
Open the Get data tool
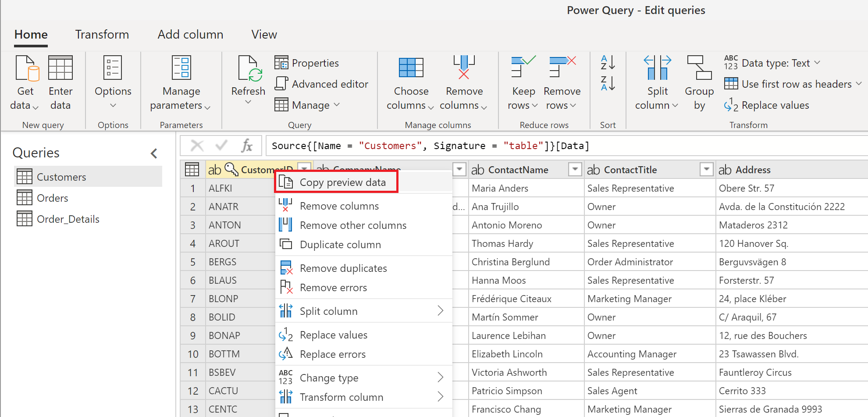click(x=25, y=83)
